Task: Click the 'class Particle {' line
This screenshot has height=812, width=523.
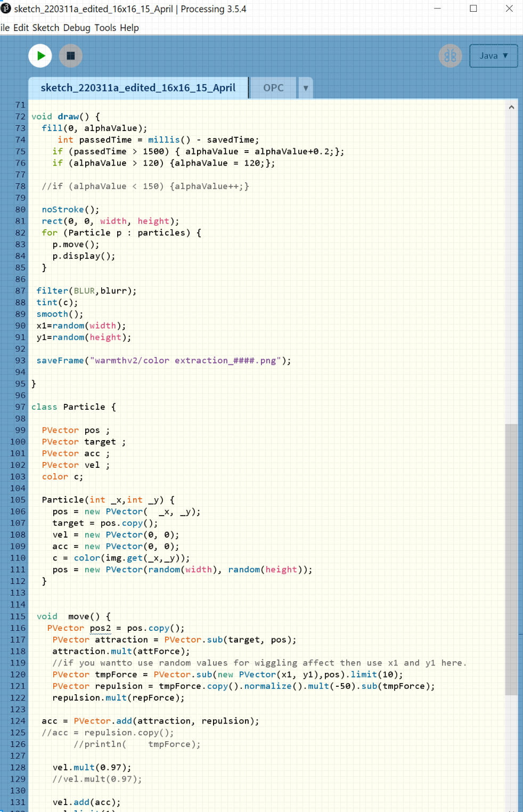Action: pos(73,408)
